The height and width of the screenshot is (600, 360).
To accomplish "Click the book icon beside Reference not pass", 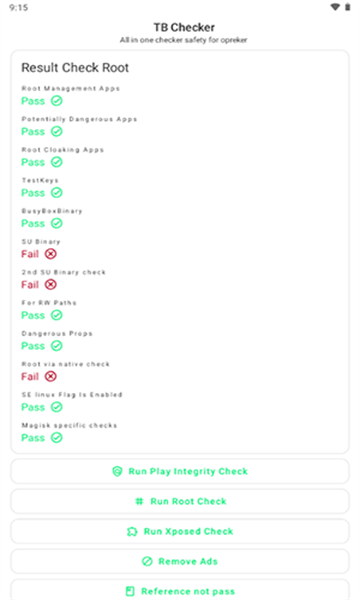I will (x=130, y=591).
